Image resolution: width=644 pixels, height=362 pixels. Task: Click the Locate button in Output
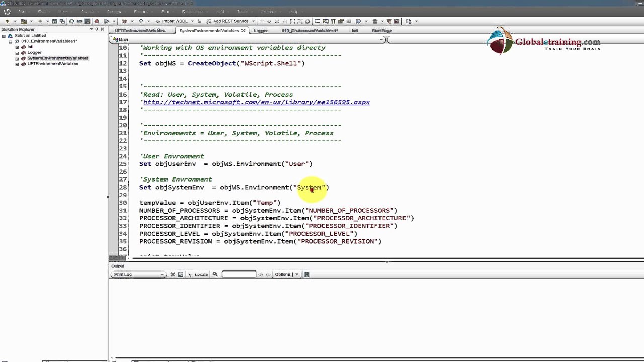point(198,274)
